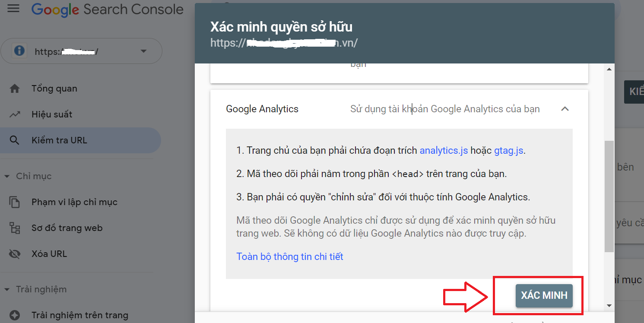This screenshot has height=323, width=644.
Task: Click the dialog scrollbar up arrow
Action: [609, 69]
